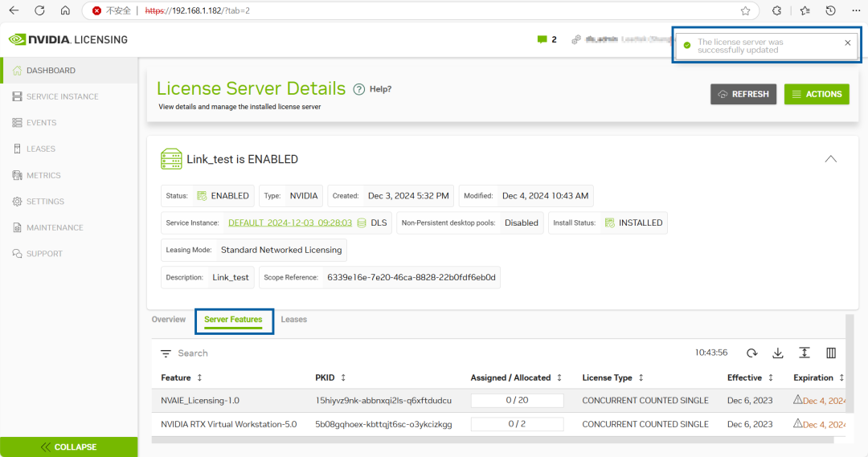Select the NVAIE_Licensing-1.0 feature row

coord(499,400)
